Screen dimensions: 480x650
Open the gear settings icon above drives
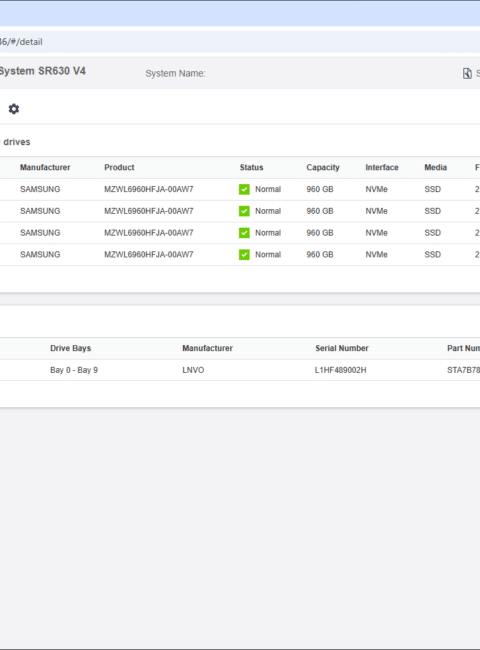(x=14, y=109)
